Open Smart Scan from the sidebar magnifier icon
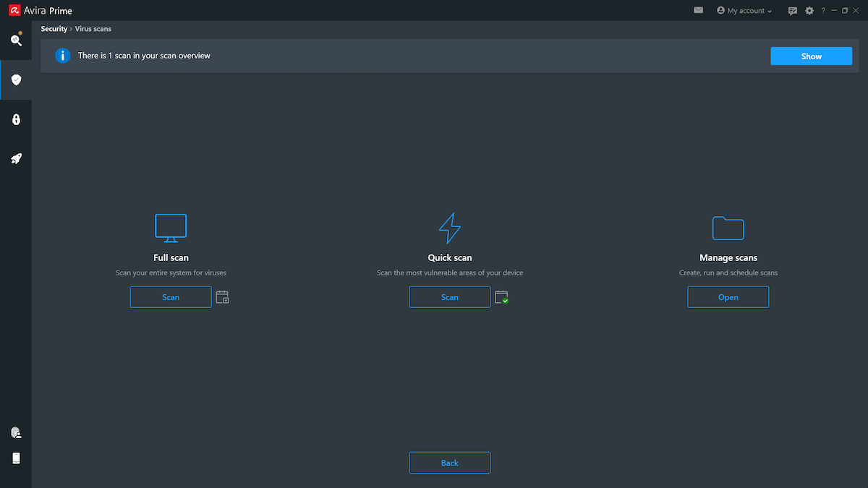 (x=16, y=40)
